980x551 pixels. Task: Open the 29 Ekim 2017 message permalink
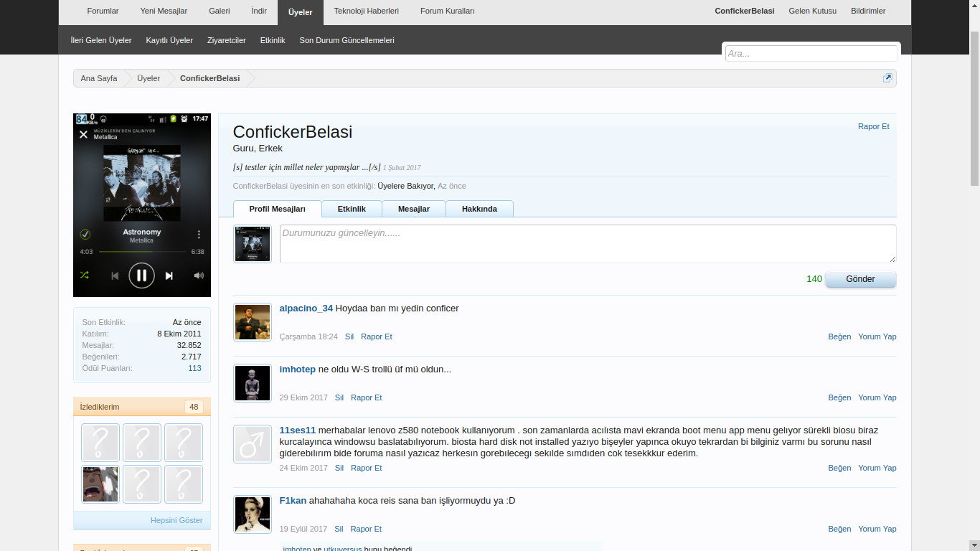point(303,397)
